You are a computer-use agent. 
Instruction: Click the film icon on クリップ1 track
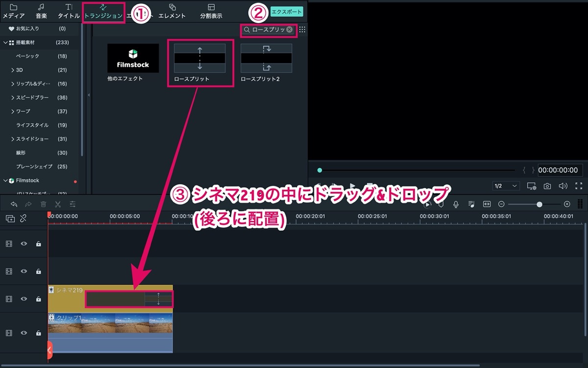click(x=9, y=332)
